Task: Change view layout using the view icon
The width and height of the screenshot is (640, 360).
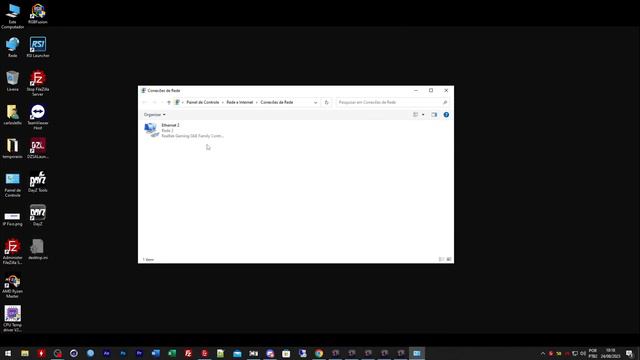Action: tap(416, 115)
